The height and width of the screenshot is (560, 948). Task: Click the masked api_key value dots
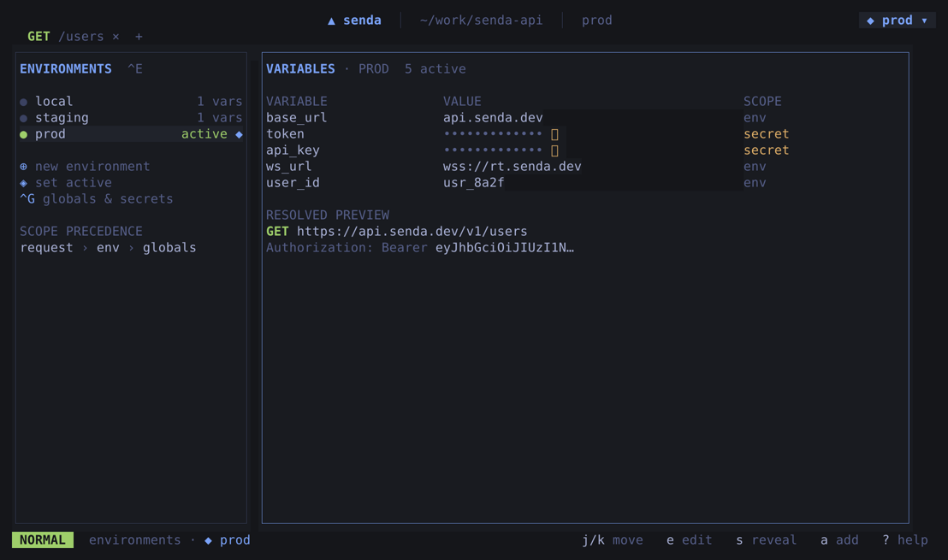493,150
